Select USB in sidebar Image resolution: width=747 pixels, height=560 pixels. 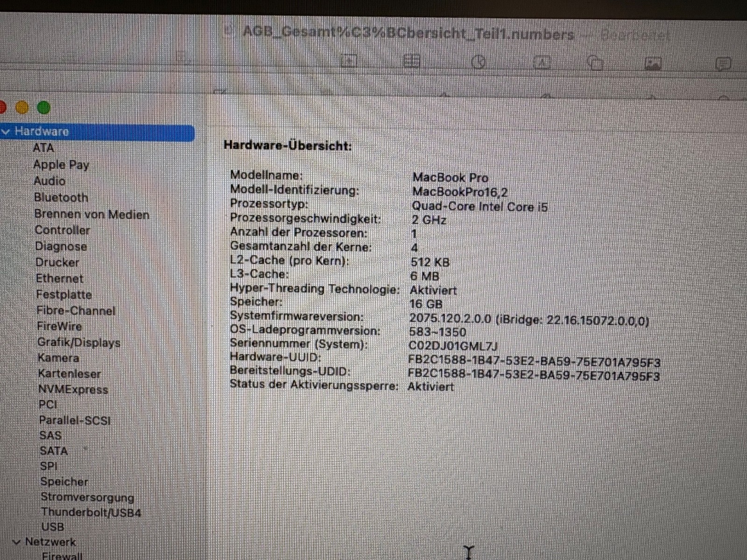pyautogui.click(x=53, y=527)
